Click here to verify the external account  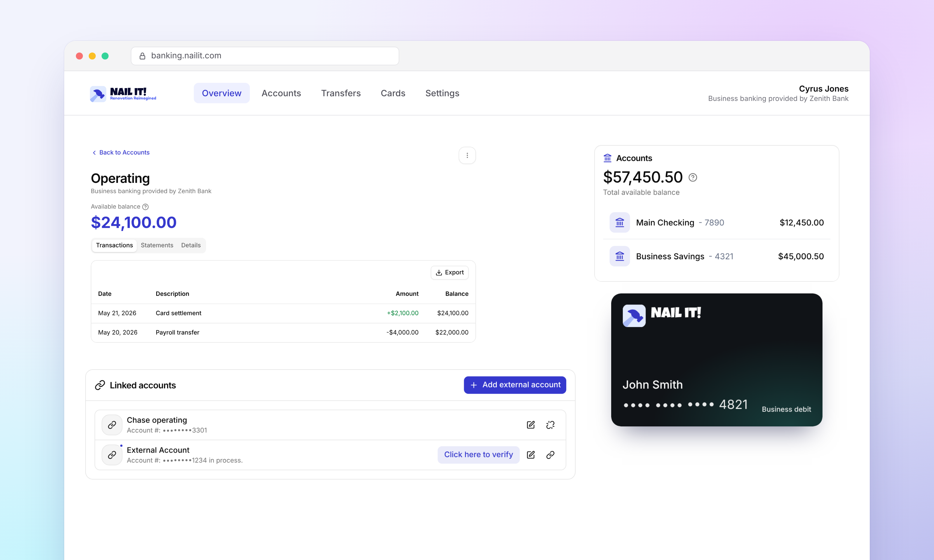(478, 455)
